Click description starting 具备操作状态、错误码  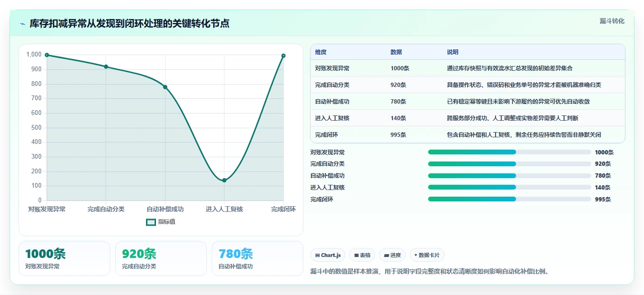[x=524, y=85]
